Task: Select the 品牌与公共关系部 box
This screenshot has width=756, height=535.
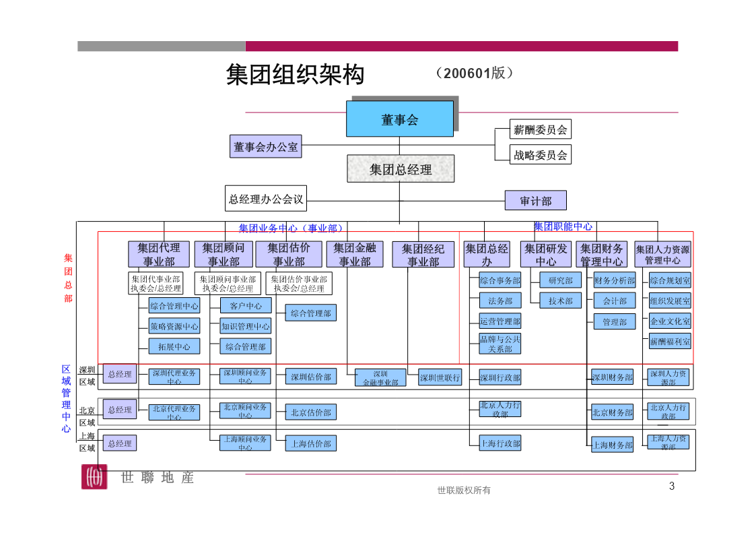Action: coord(500,344)
